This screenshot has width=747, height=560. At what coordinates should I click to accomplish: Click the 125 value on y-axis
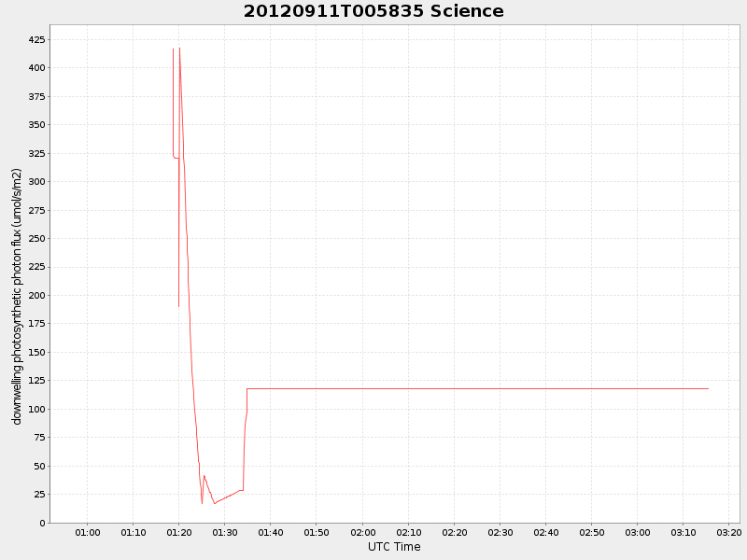[36, 381]
